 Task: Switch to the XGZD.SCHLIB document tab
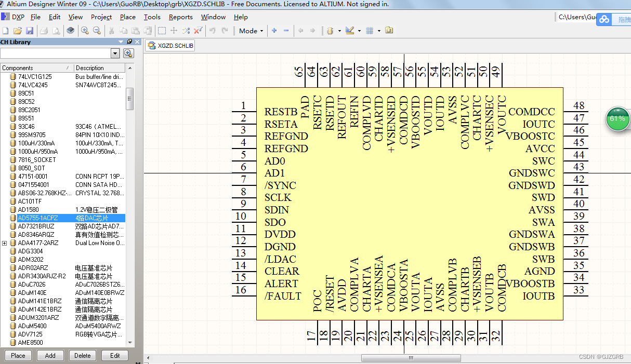coord(170,45)
